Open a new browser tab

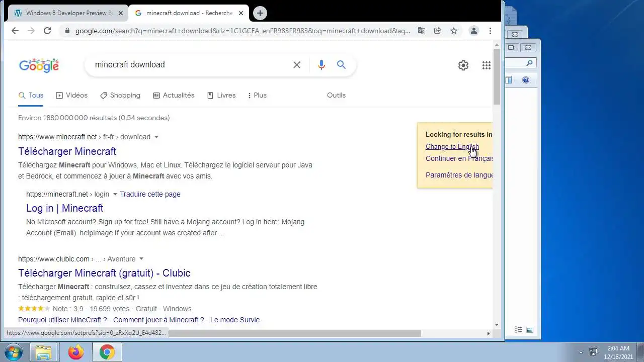click(x=260, y=13)
